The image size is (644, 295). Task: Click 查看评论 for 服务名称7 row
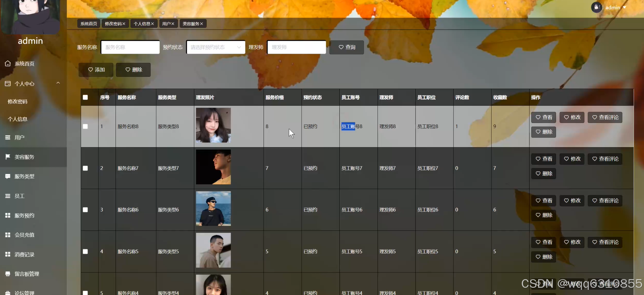(x=605, y=159)
